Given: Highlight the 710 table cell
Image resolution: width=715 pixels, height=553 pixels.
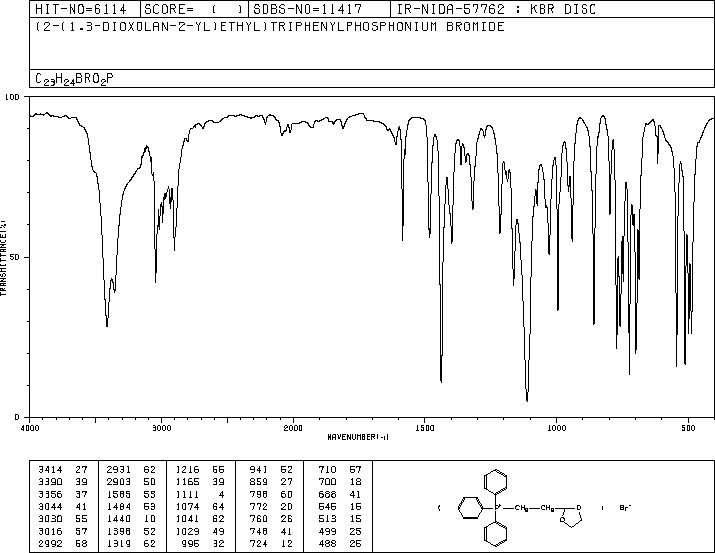Looking at the screenshot, I should [327, 469].
